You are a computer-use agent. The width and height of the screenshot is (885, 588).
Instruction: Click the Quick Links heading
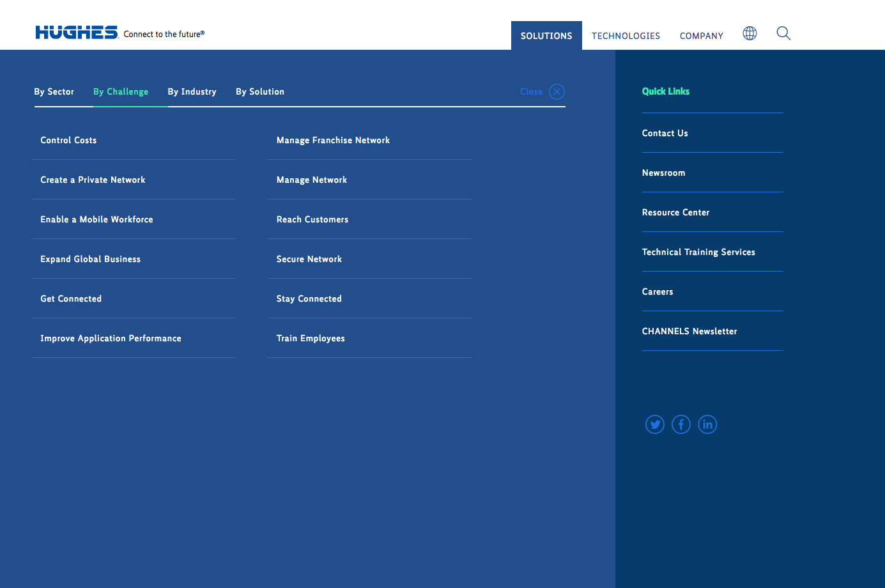[666, 91]
